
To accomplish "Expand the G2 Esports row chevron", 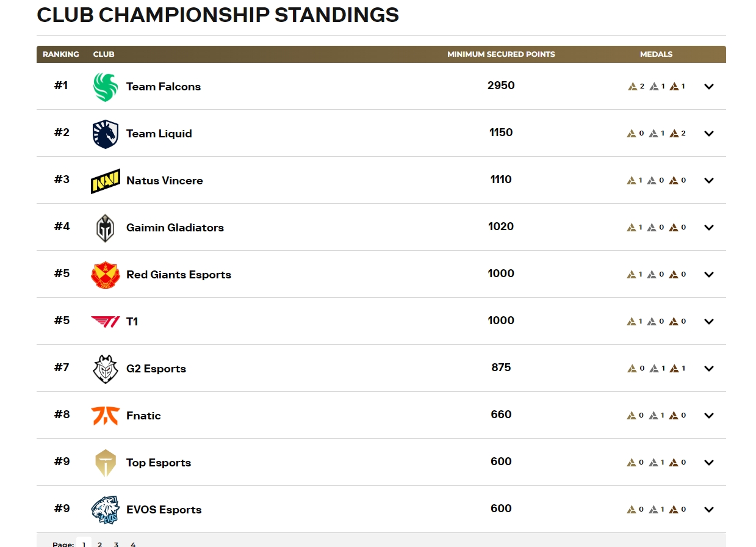I will (708, 369).
